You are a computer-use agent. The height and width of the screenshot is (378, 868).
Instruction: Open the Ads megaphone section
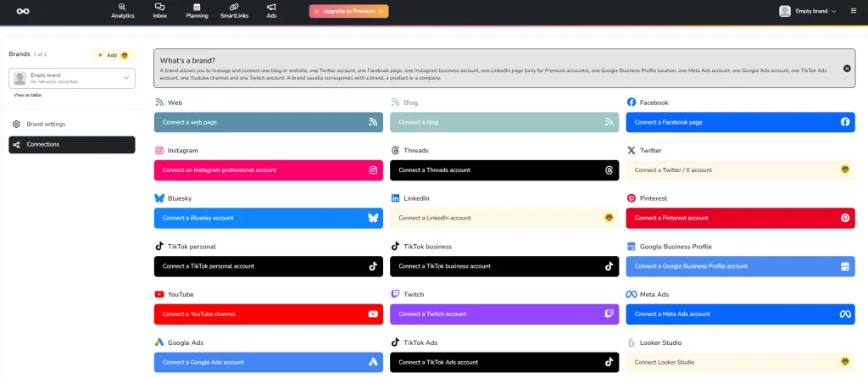point(271,10)
